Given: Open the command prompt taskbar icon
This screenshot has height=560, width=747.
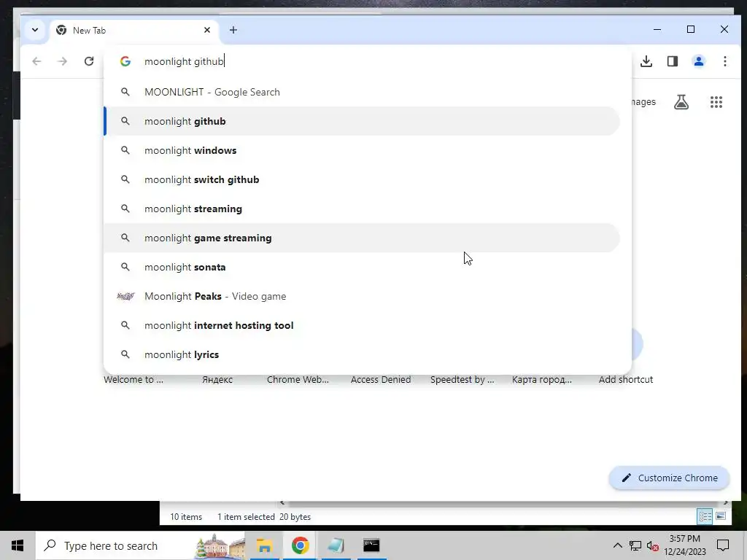Looking at the screenshot, I should tap(371, 545).
